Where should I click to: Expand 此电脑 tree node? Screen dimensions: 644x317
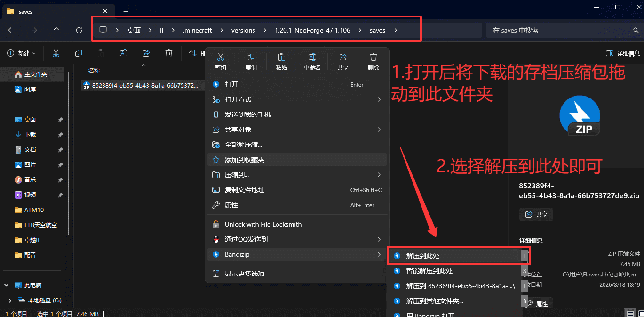point(7,285)
